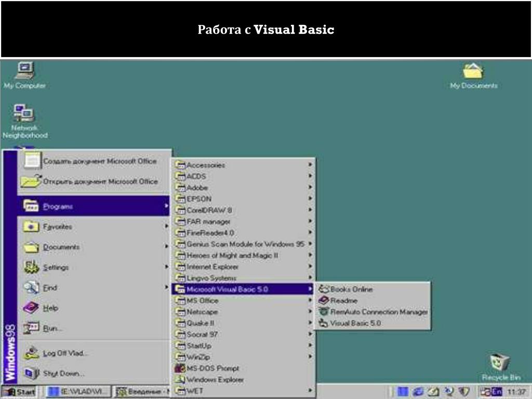
Task: Expand the CorelDRAW 8 folder
Action: pos(243,210)
